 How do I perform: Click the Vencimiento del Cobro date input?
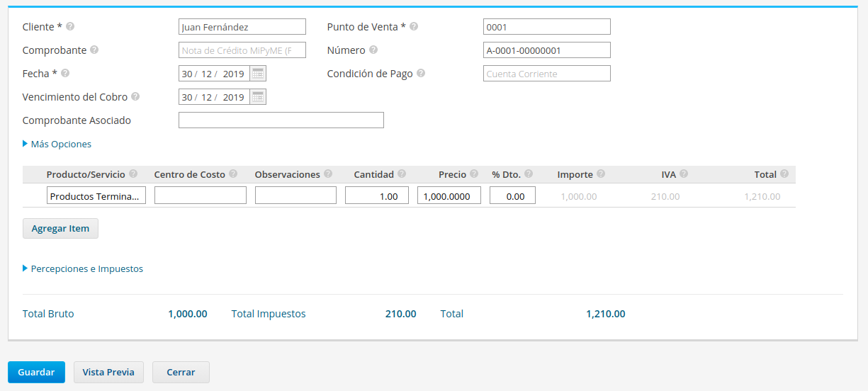click(214, 97)
